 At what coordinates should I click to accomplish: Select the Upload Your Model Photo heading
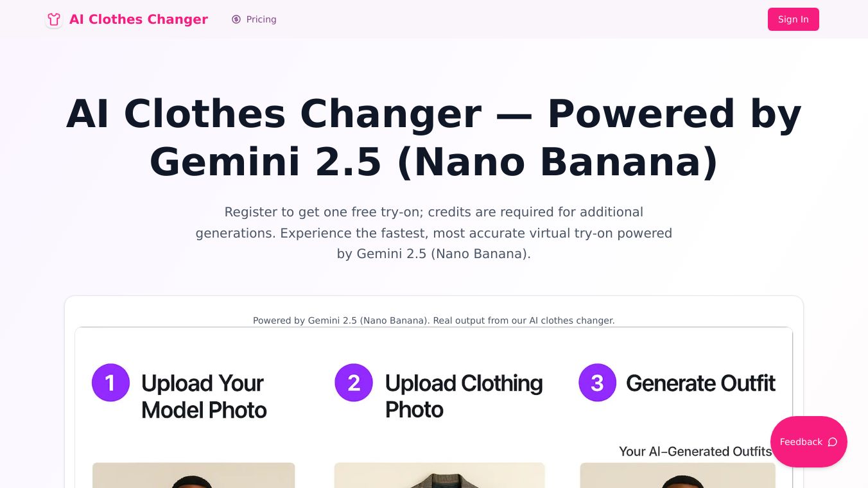click(x=204, y=396)
